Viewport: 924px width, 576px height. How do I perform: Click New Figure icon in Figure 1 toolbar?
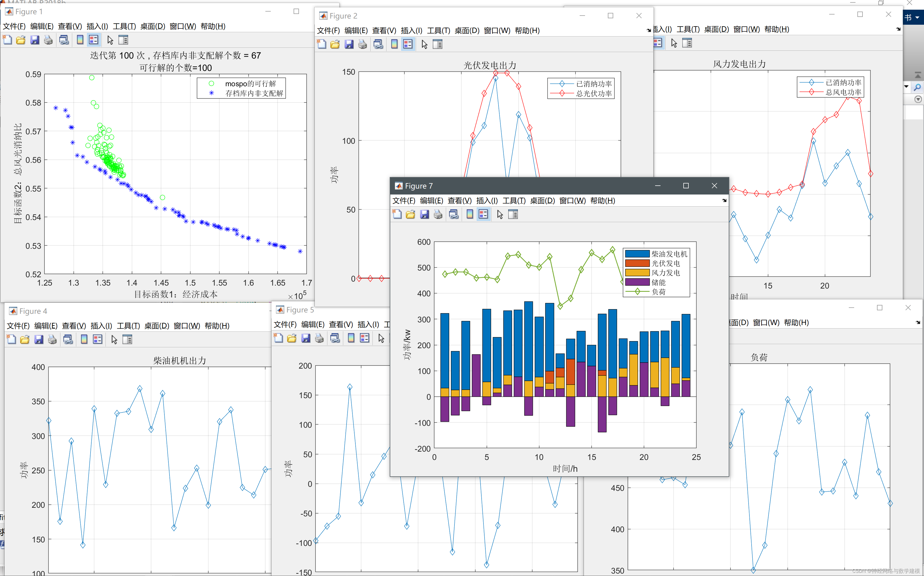pyautogui.click(x=8, y=40)
